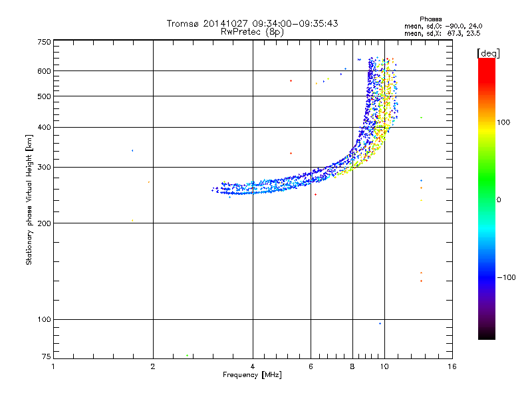Click the 'mean, sd,X: 87.3, 23.5' statistic
This screenshot has height=399, width=532.
[x=442, y=33]
